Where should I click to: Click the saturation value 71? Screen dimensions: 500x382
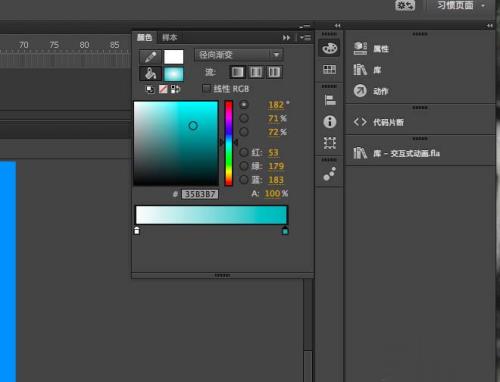pyautogui.click(x=273, y=118)
